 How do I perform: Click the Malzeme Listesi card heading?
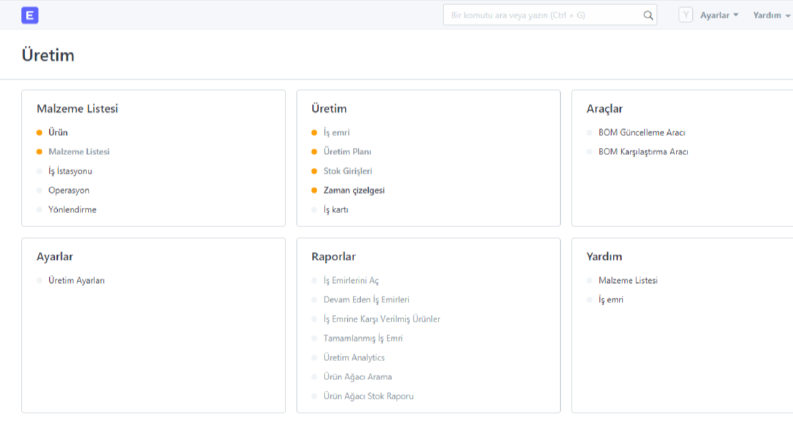pyautogui.click(x=77, y=109)
